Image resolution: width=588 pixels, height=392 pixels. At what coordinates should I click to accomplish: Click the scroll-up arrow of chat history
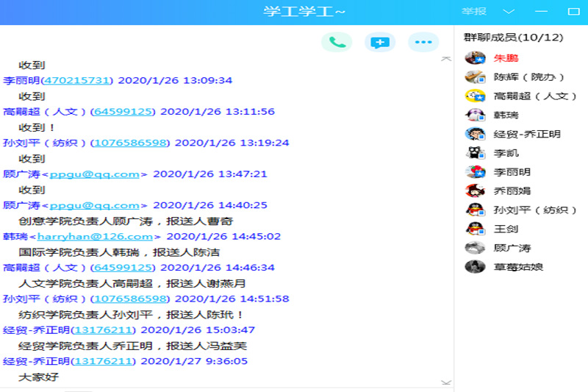[445, 59]
